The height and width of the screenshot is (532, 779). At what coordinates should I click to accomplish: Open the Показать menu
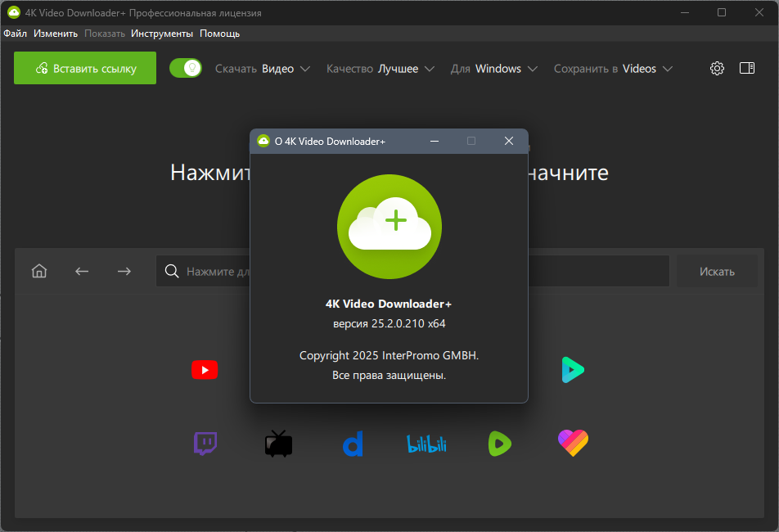(x=105, y=34)
